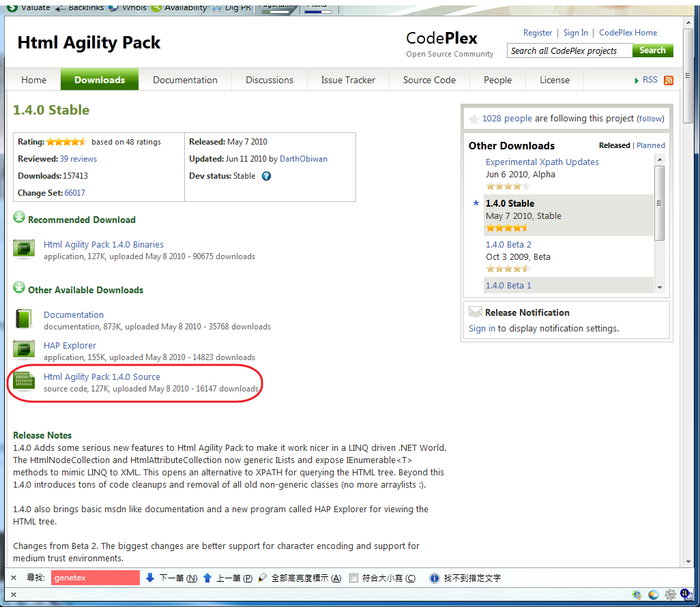
Task: Open the 1.4.0 Beta 2 release
Action: pos(508,245)
